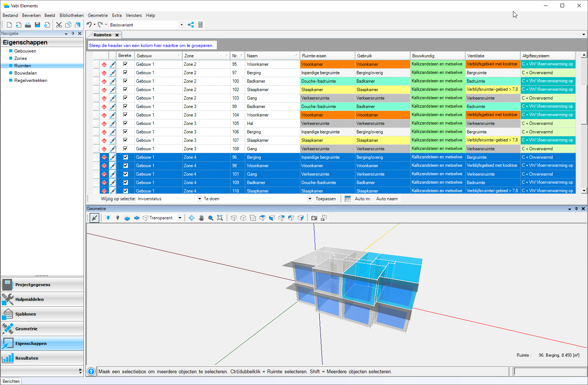This screenshot has height=385, width=588.
Task: Click the edit pencil icon for room 95 Woonkamer
Action: 112,64
